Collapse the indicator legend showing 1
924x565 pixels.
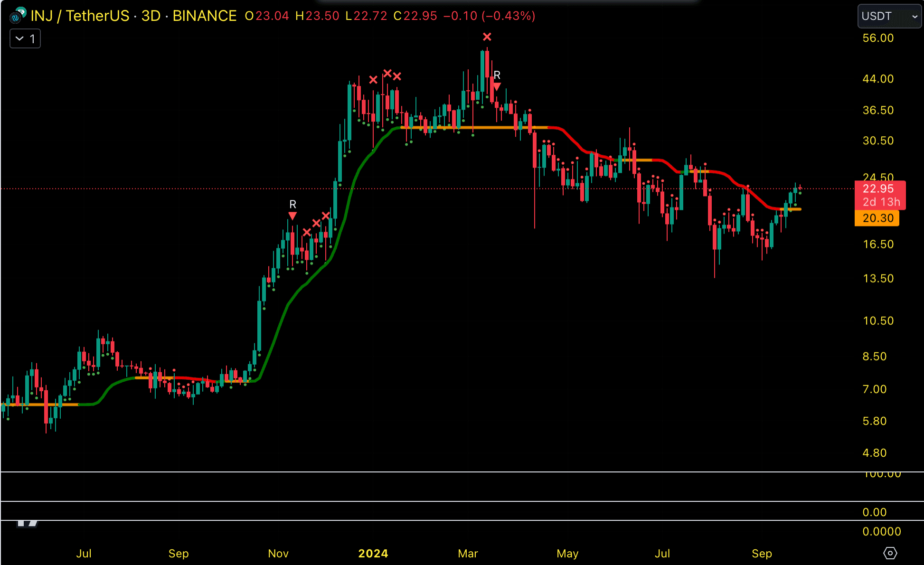tap(25, 38)
